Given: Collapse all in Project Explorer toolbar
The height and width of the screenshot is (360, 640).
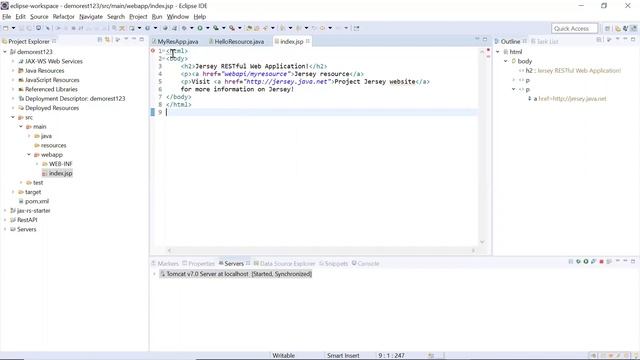Looking at the screenshot, I should [x=100, y=40].
